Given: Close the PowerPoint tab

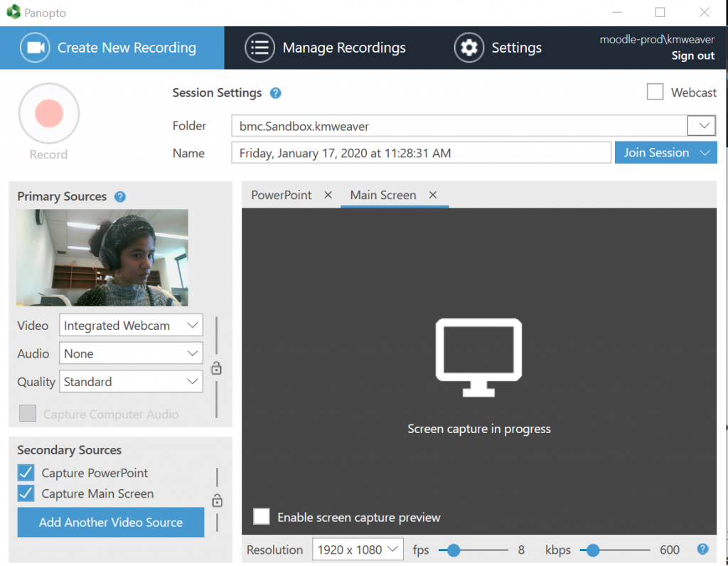Looking at the screenshot, I should pyautogui.click(x=328, y=195).
